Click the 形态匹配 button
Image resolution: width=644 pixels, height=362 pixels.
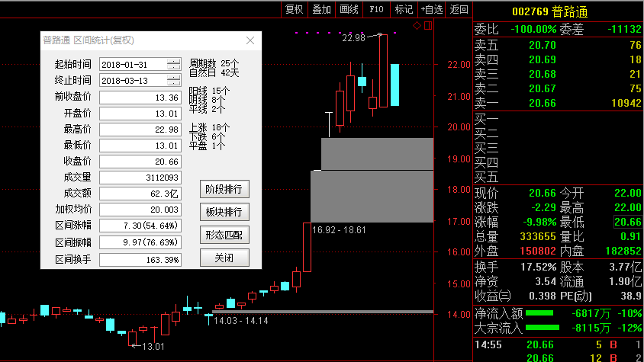[224, 235]
